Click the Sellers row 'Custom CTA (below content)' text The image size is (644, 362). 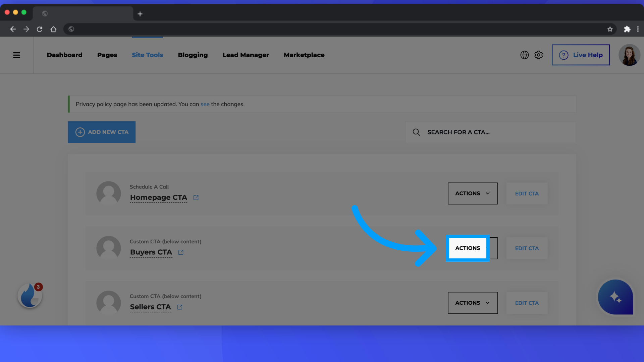point(165,296)
